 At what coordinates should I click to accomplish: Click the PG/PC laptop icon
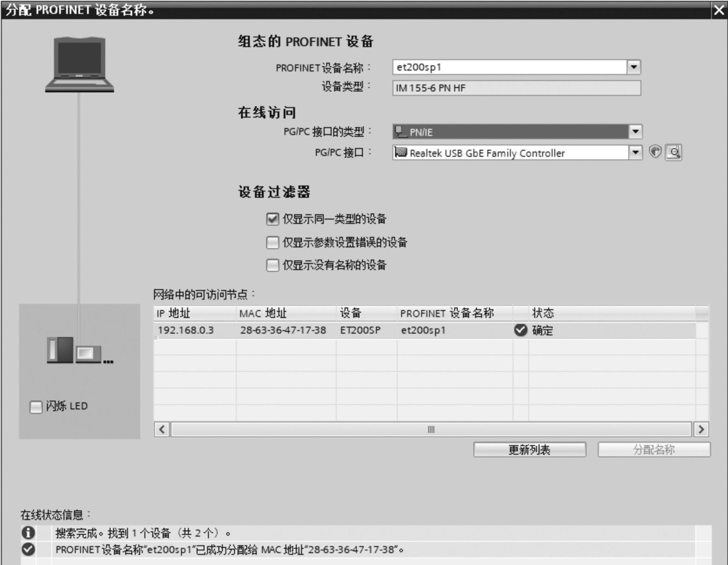tap(79, 65)
